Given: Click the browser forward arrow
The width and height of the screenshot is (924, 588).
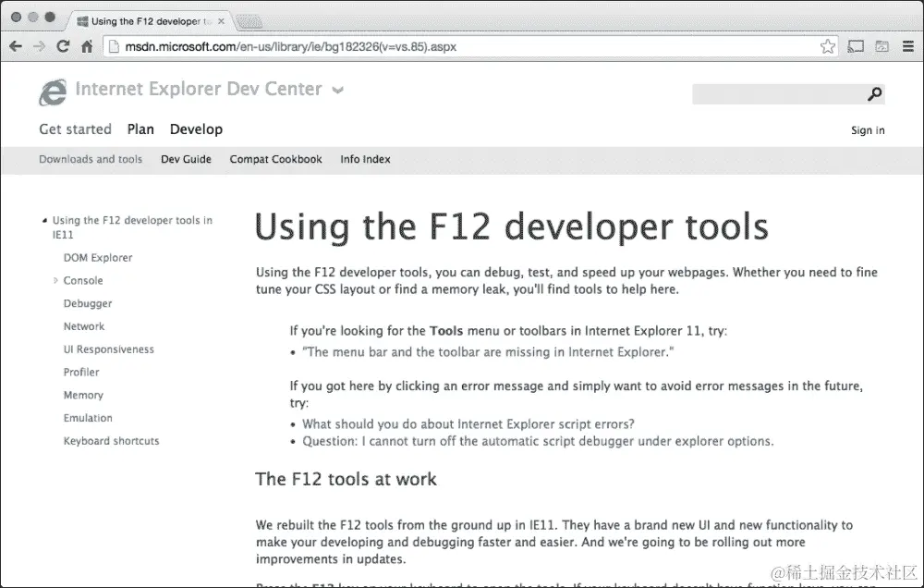Looking at the screenshot, I should pyautogui.click(x=39, y=46).
